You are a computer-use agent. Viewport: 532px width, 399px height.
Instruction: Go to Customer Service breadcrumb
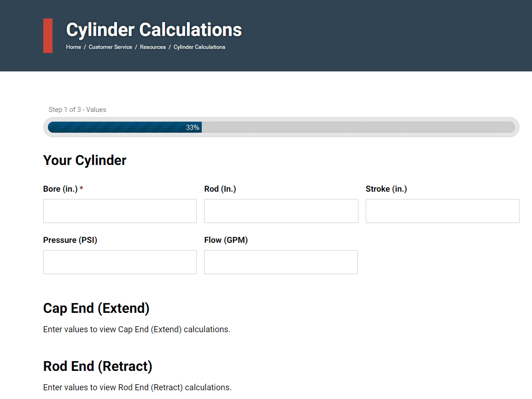pyautogui.click(x=110, y=47)
